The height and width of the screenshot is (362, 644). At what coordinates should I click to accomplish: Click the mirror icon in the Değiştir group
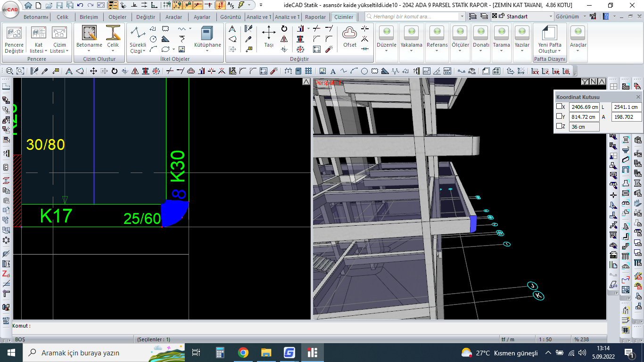(284, 39)
